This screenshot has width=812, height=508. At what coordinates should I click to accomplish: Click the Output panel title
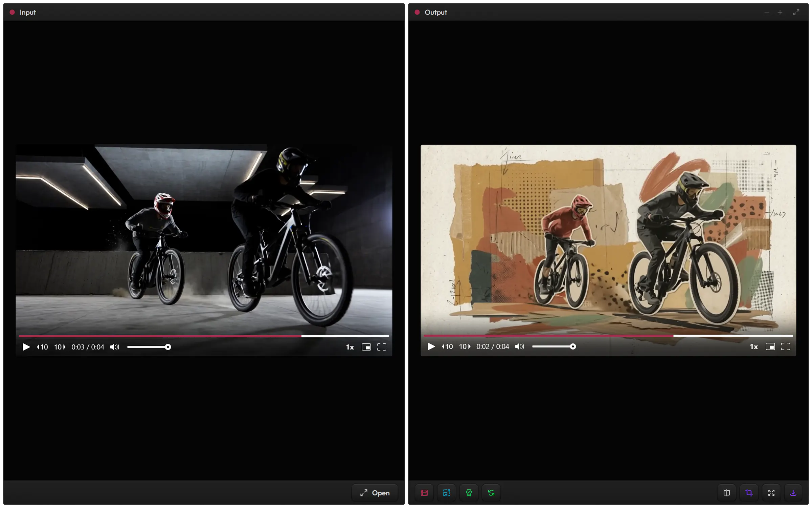click(436, 12)
